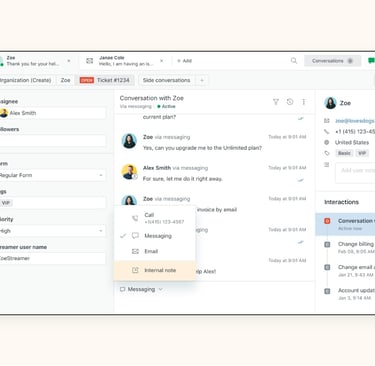The width and height of the screenshot is (375, 366).
Task: Add a side conversation with plus icon
Action: (202, 80)
